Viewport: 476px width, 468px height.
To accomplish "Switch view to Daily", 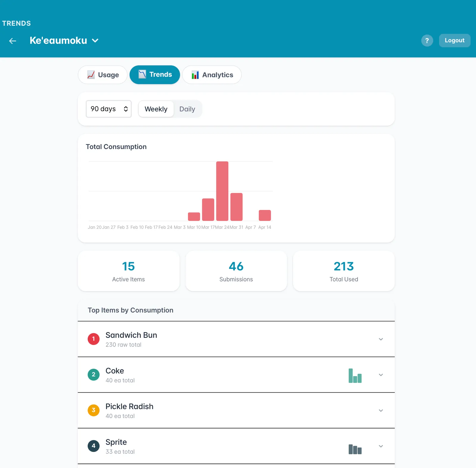I will tap(187, 109).
